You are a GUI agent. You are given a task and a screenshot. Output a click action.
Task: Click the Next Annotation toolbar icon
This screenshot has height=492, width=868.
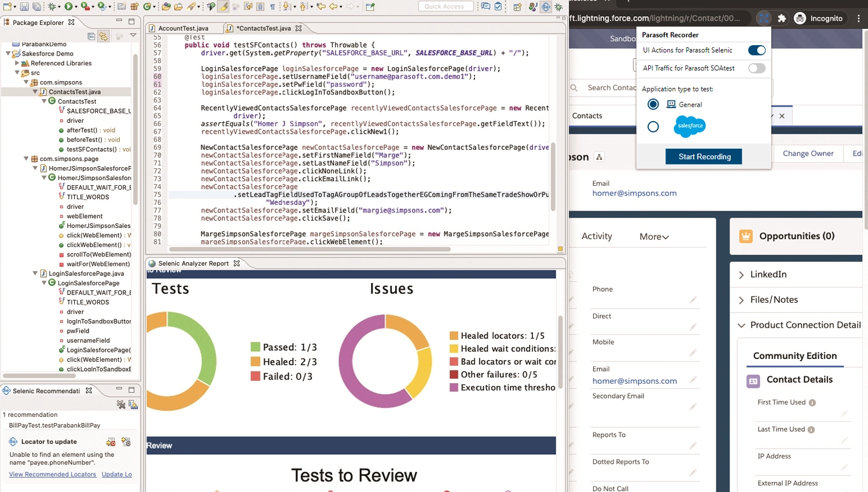coord(287,7)
